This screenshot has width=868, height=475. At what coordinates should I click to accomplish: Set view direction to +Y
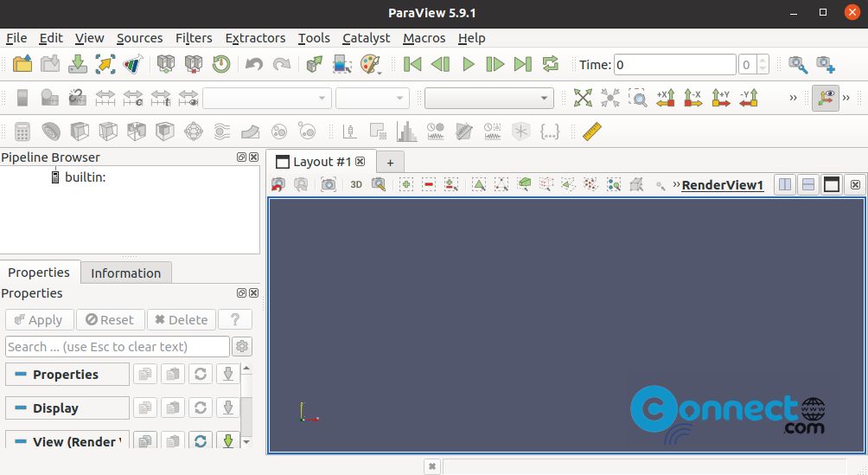click(x=721, y=98)
